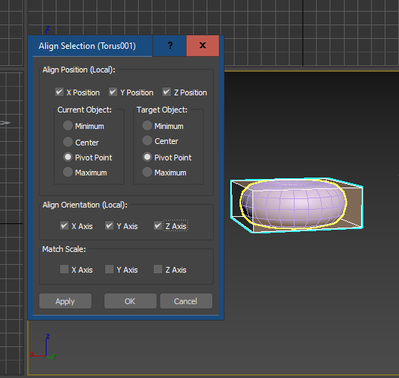Close the Align Selection dialog

coord(203,46)
